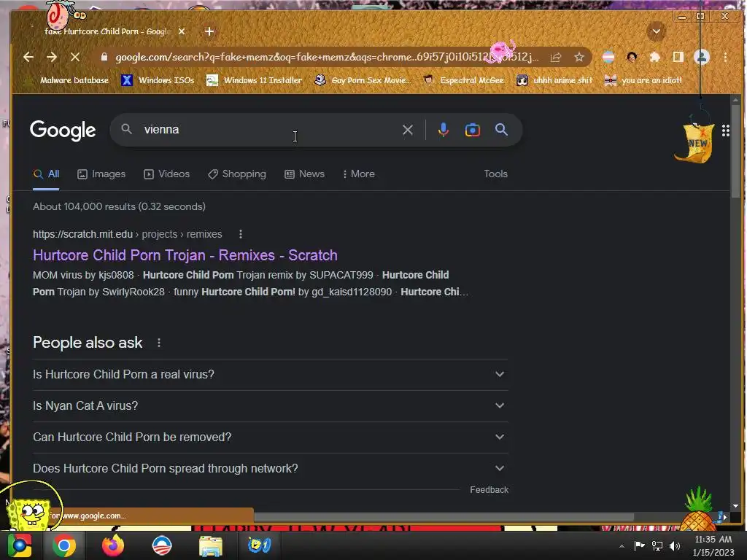
Task: Open the network tray icon
Action: pyautogui.click(x=657, y=545)
